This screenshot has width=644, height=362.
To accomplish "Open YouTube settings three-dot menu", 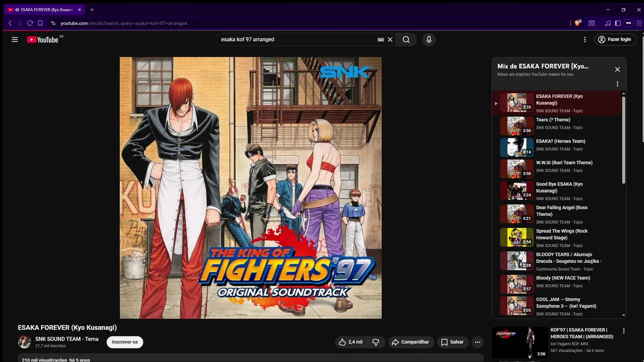I will click(585, 39).
